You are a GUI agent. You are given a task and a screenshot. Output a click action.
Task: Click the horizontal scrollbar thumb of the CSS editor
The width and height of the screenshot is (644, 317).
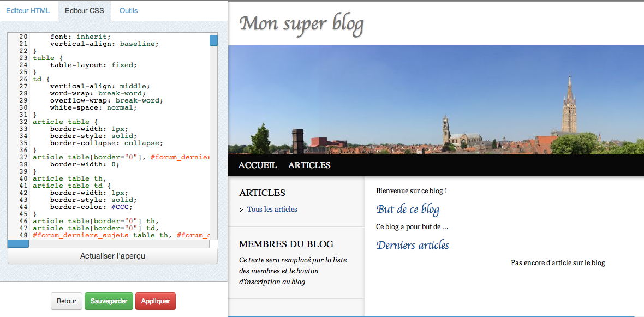(19, 243)
